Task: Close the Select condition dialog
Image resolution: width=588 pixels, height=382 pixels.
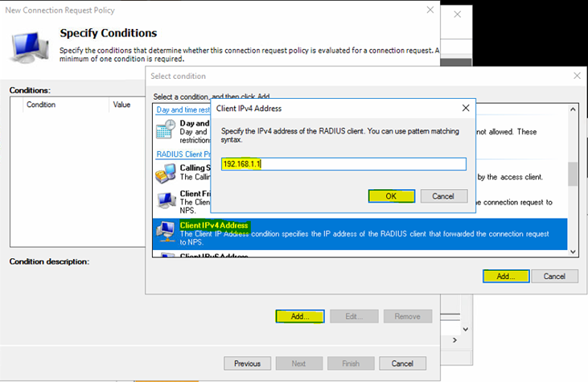Action: (x=576, y=76)
